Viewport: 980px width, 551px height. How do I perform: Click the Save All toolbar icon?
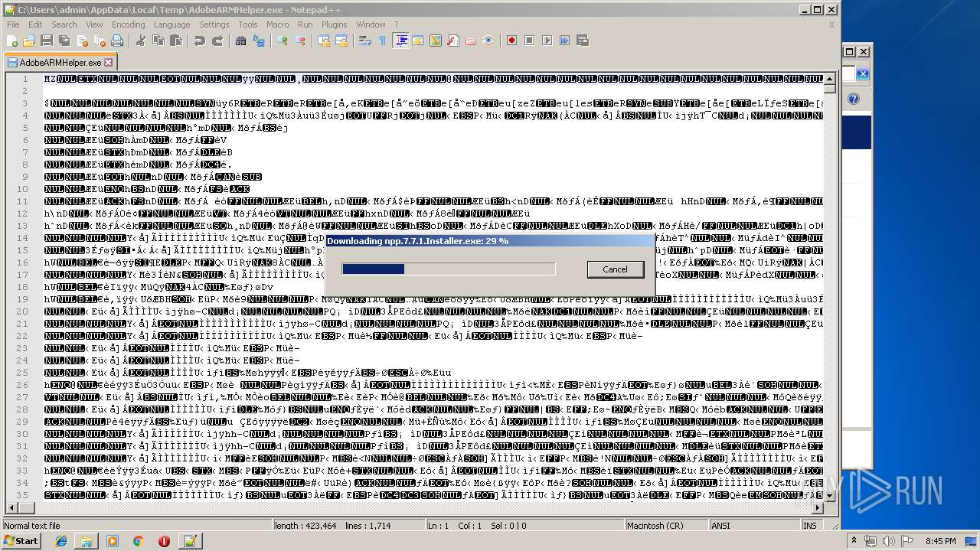pos(63,41)
